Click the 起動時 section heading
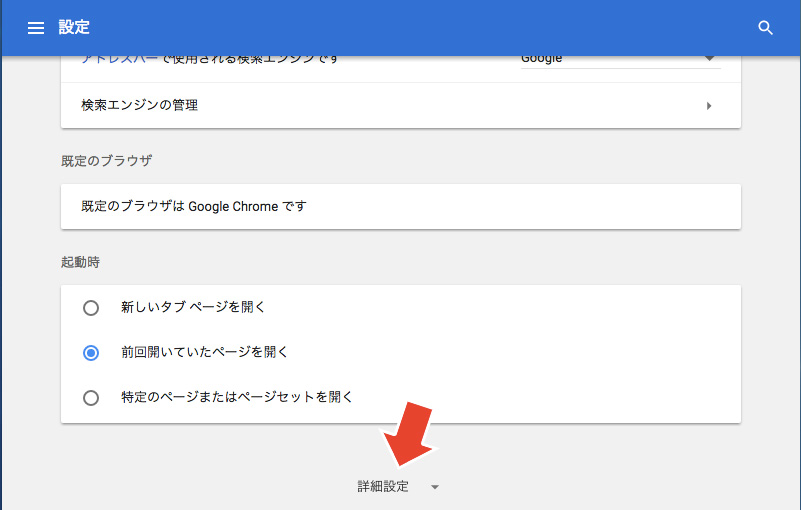The image size is (801, 510). (x=80, y=262)
